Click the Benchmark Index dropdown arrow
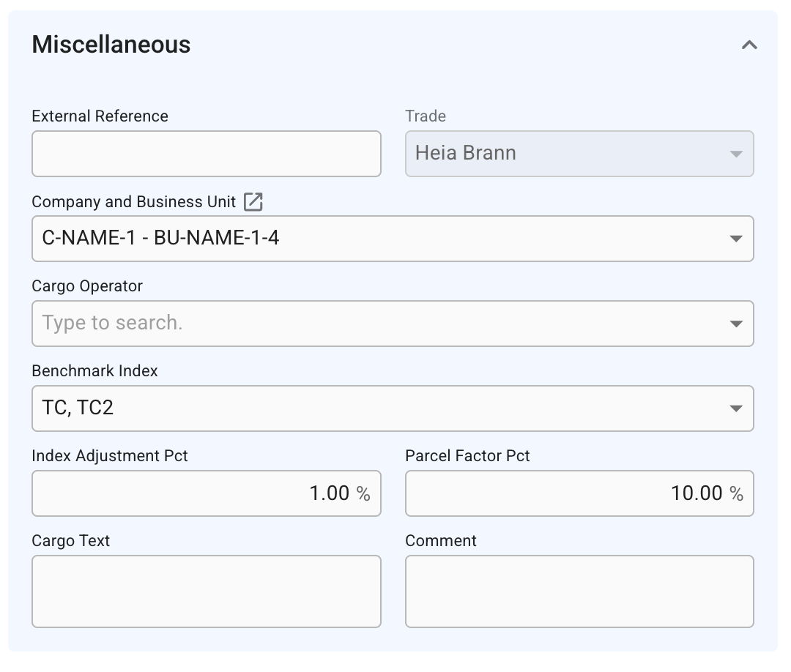Screen dimensions: 791x672 click(736, 409)
